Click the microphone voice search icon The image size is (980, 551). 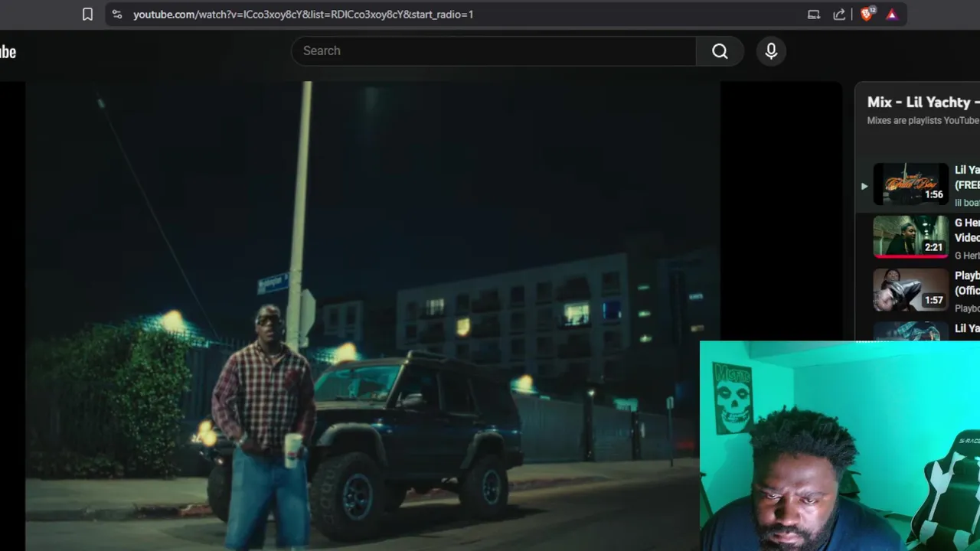click(771, 51)
